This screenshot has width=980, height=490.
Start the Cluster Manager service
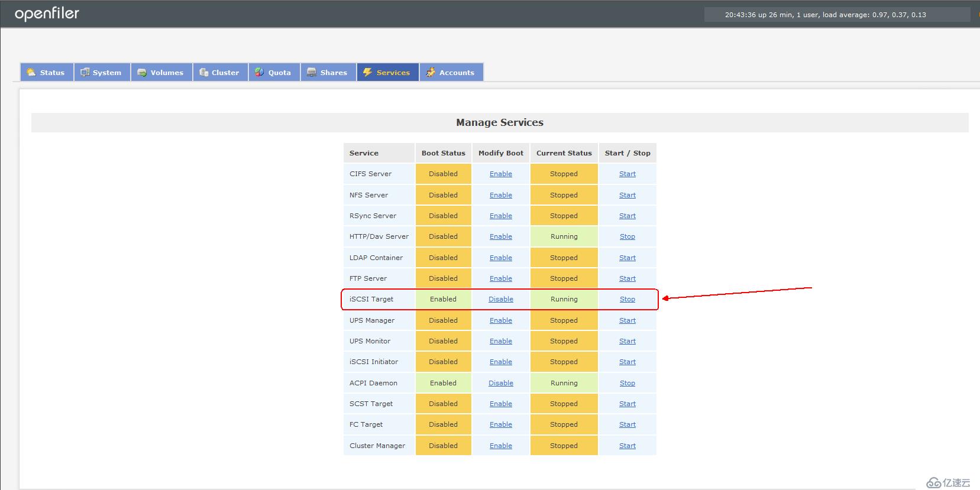[628, 446]
